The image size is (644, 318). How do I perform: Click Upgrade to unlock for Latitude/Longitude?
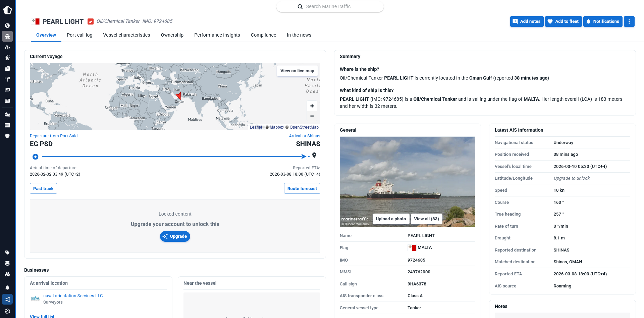(x=571, y=178)
